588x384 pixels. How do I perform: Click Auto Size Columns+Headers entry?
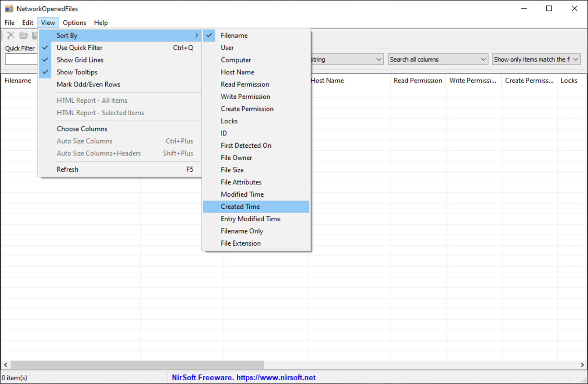(x=120, y=154)
